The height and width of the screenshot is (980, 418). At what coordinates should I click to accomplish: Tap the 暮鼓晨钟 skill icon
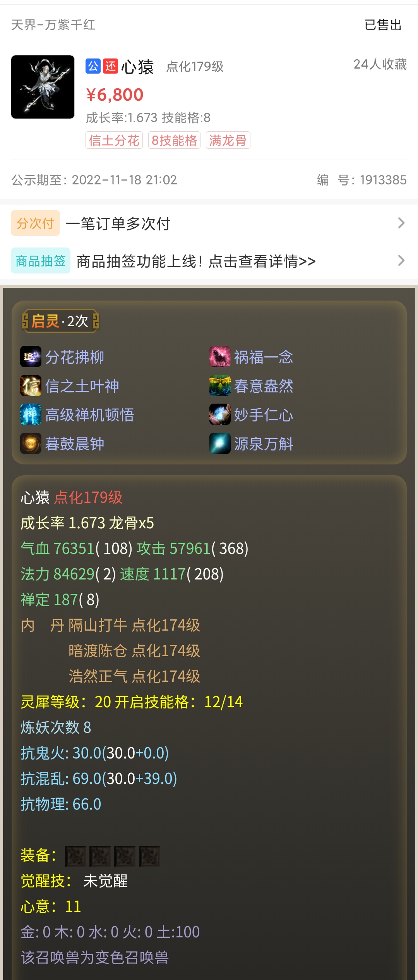[x=31, y=443]
